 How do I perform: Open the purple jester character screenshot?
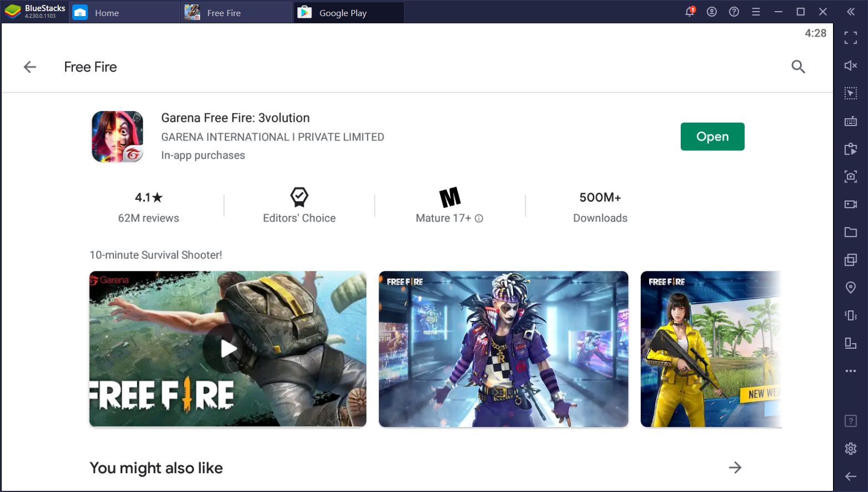pos(503,349)
